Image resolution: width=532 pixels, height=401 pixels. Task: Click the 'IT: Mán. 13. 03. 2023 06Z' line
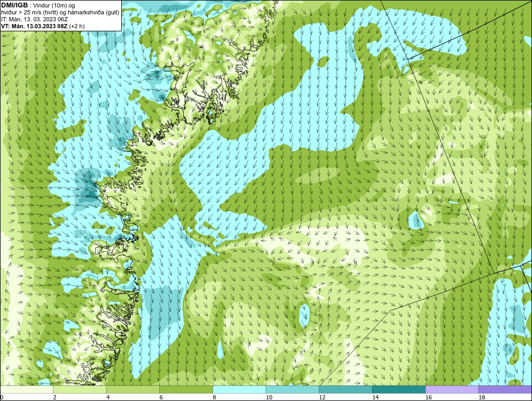coord(35,19)
